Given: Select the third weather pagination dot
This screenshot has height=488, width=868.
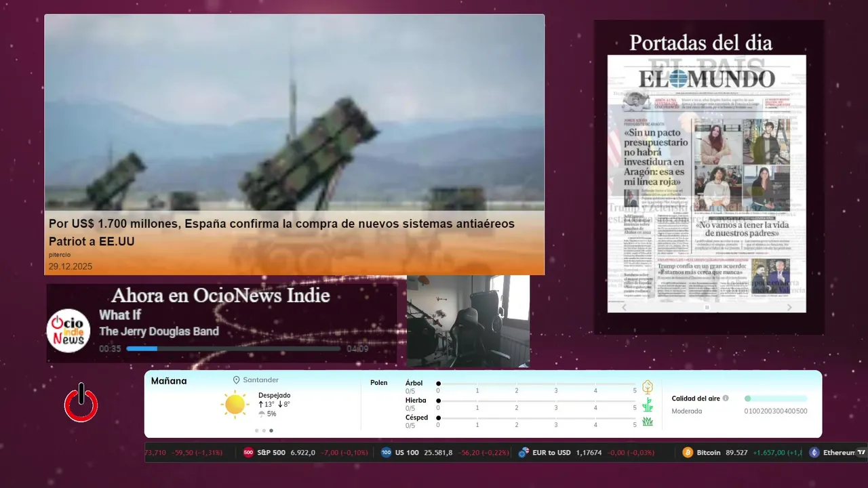Looking at the screenshot, I should [x=271, y=430].
